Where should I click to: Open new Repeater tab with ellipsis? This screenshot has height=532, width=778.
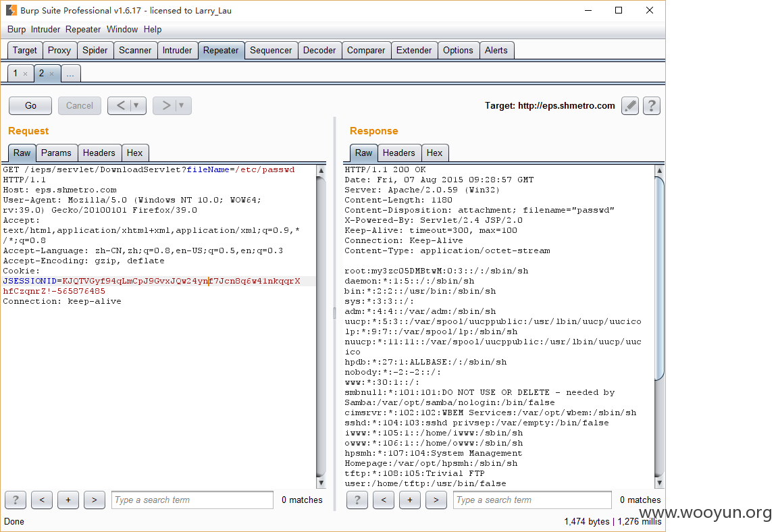point(70,74)
